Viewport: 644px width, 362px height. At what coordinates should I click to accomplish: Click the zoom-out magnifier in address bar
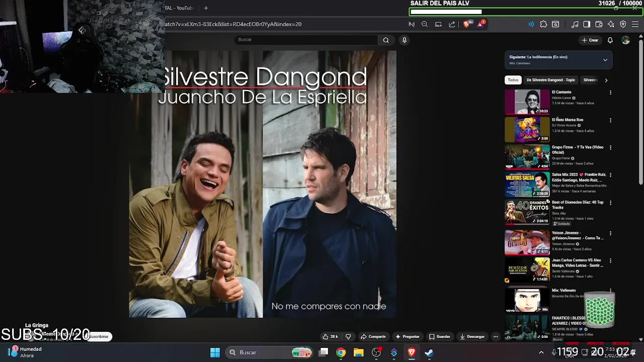click(425, 24)
